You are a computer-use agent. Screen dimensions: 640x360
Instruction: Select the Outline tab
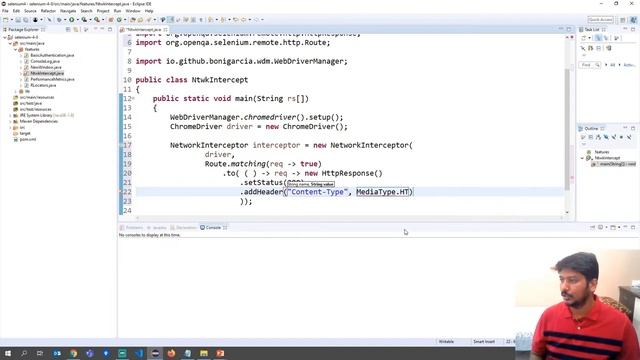pos(591,129)
